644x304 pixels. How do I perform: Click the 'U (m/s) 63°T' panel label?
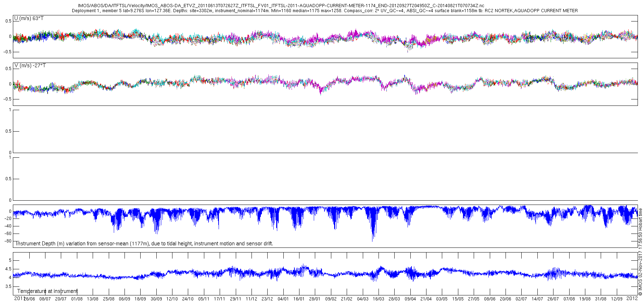click(29, 18)
